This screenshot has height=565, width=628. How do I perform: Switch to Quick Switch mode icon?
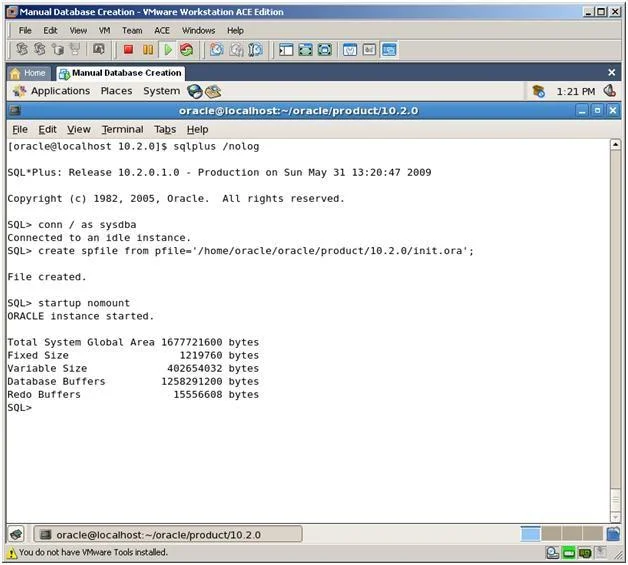(x=305, y=50)
